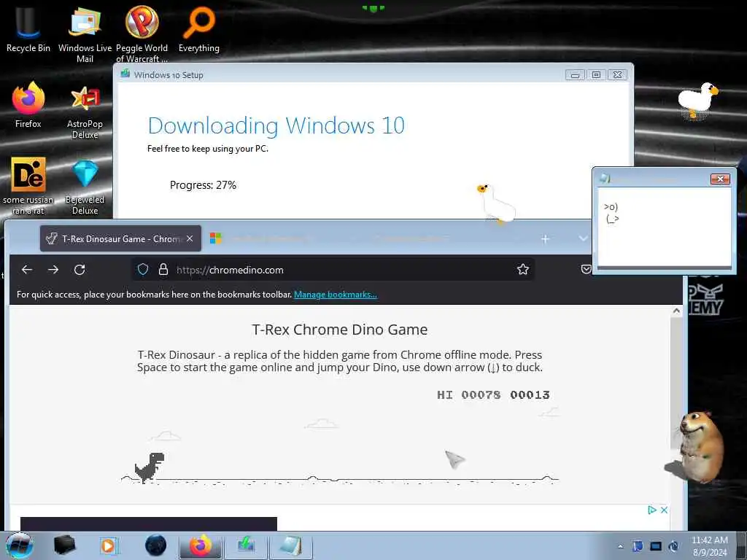Select Peggle World of Warcraft desktop icon
This screenshot has width=747, height=560.
pyautogui.click(x=142, y=34)
